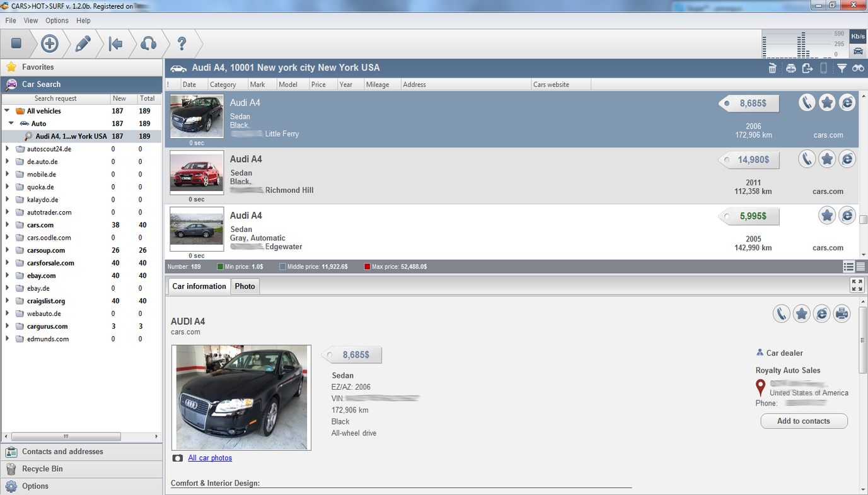
Task: Open the File menu
Action: (11, 21)
